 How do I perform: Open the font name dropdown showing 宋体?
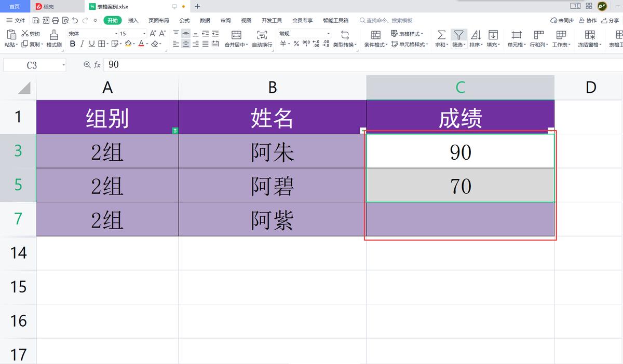(x=115, y=33)
